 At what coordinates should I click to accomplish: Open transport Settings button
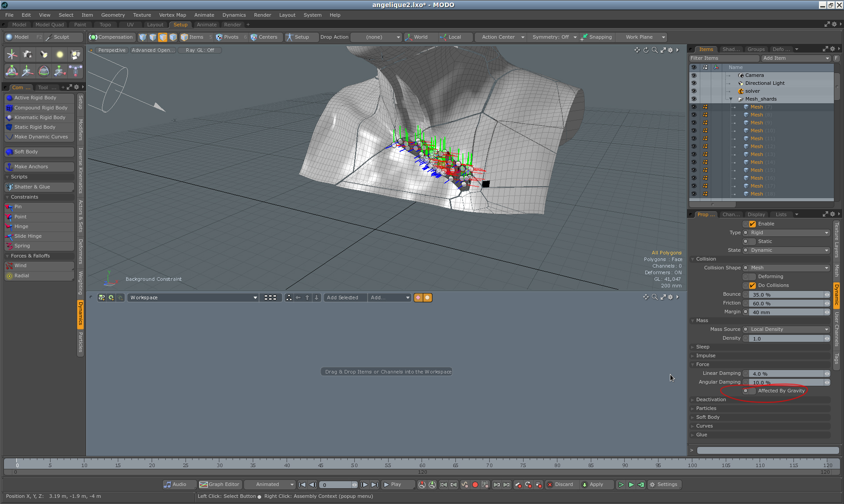[x=664, y=485]
